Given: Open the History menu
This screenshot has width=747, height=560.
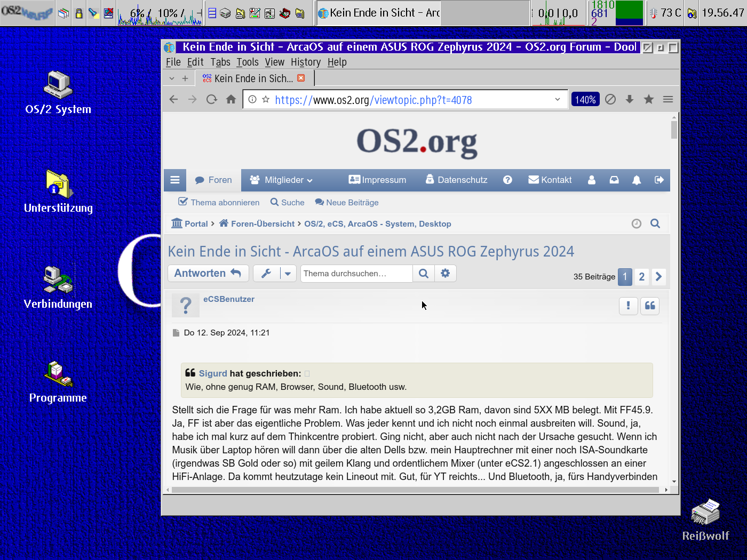Looking at the screenshot, I should 306,62.
